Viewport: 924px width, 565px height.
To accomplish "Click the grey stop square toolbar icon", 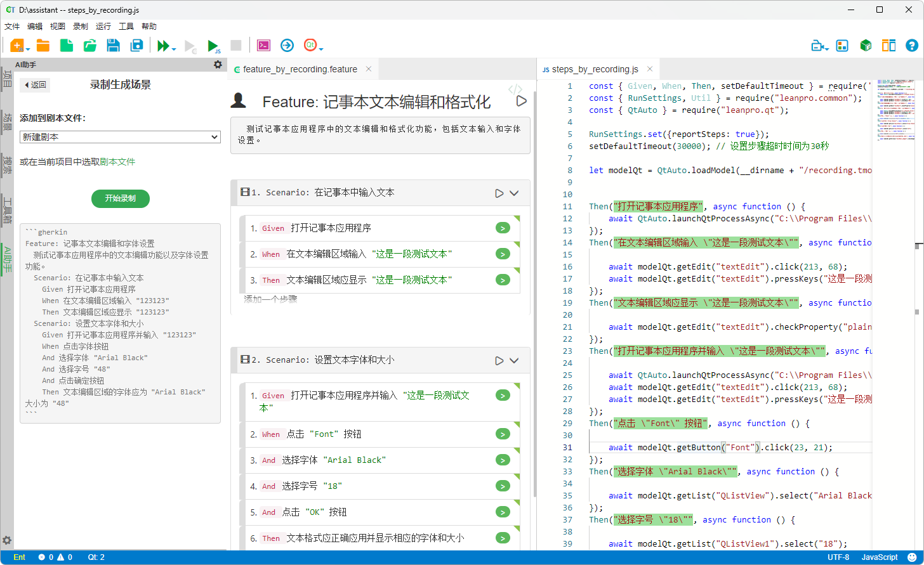I will coord(235,45).
